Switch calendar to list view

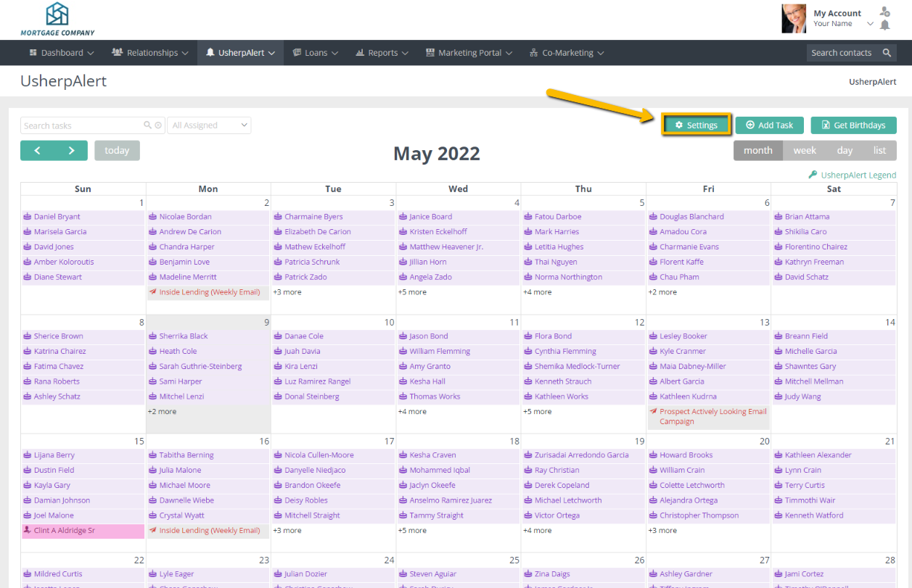(x=879, y=150)
